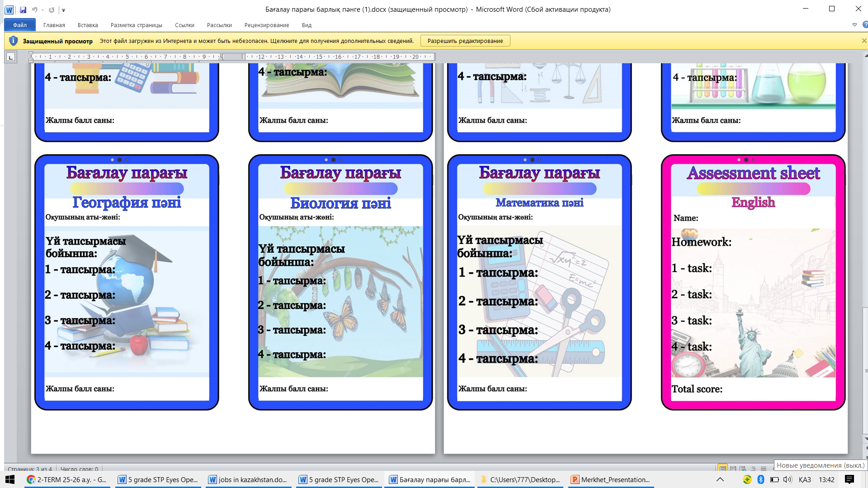Image resolution: width=868 pixels, height=488 pixels.
Task: Open Windows Action Center notifications icon
Action: pyautogui.click(x=849, y=479)
